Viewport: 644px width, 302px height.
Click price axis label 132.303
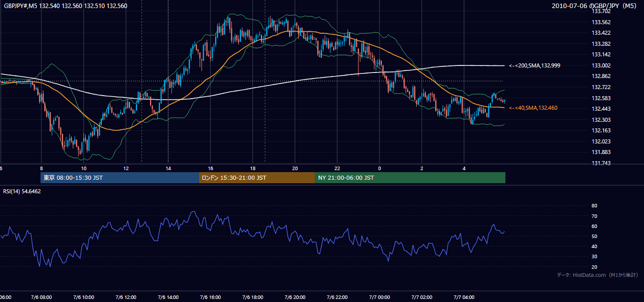tap(602, 120)
